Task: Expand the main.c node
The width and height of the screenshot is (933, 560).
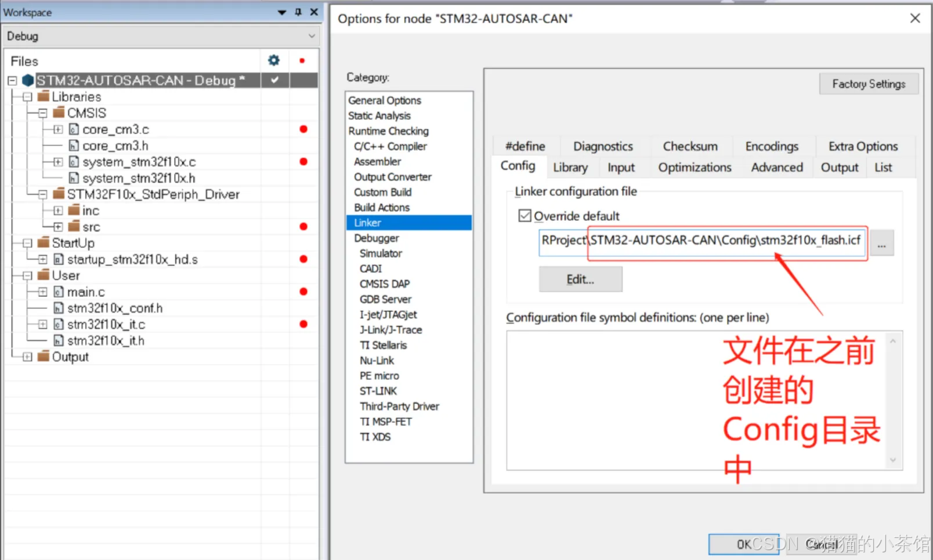Action: 43,292
